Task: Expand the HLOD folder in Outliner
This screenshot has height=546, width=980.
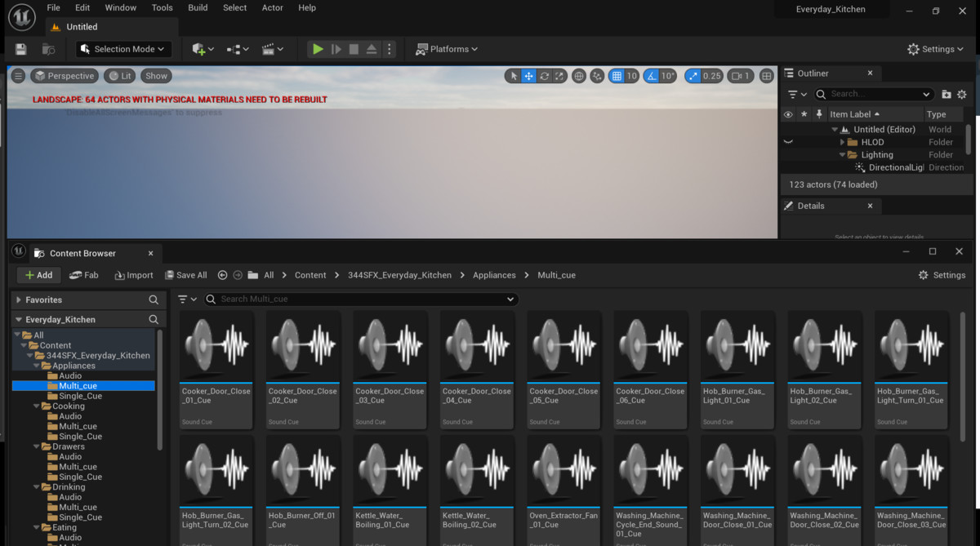Action: pos(843,142)
